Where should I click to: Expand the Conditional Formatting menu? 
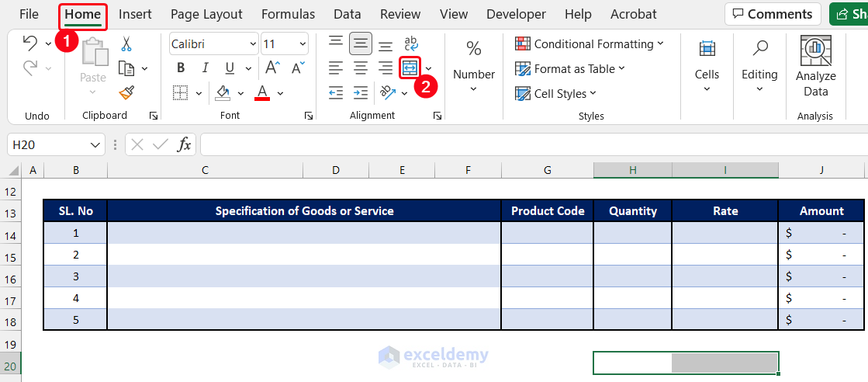click(x=590, y=44)
